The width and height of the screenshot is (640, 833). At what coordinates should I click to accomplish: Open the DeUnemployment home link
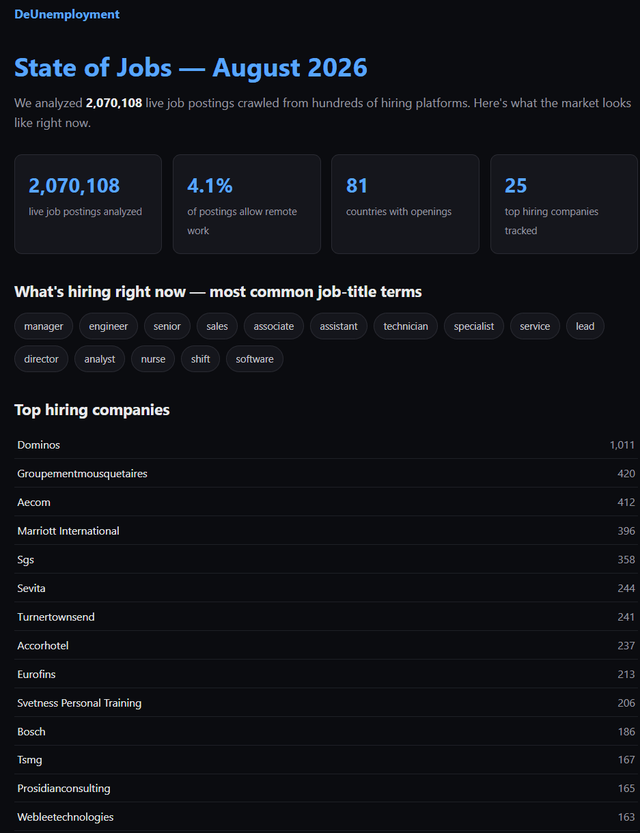click(x=67, y=14)
